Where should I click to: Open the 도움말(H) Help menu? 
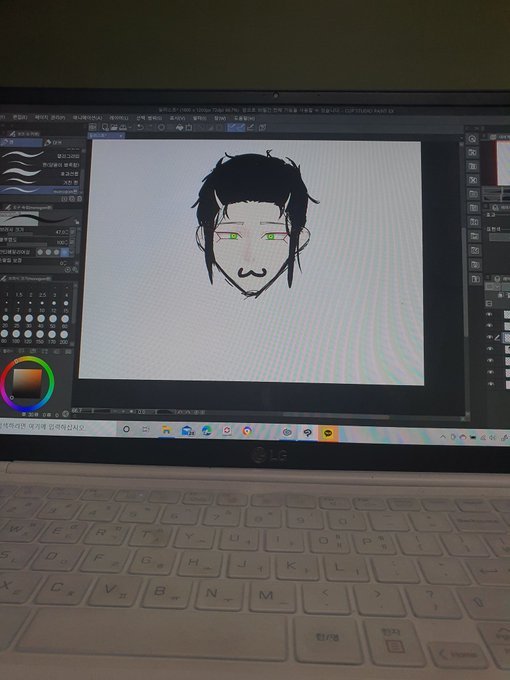pyautogui.click(x=243, y=118)
